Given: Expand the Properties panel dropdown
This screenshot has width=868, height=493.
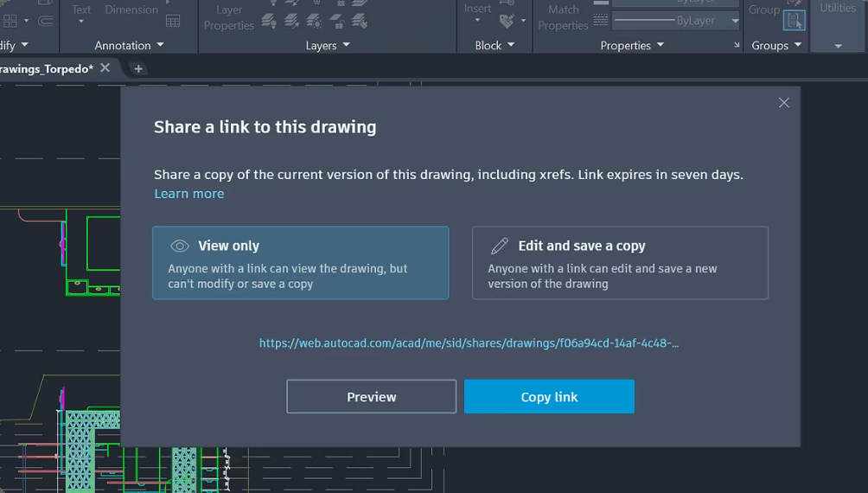Looking at the screenshot, I should [x=661, y=44].
